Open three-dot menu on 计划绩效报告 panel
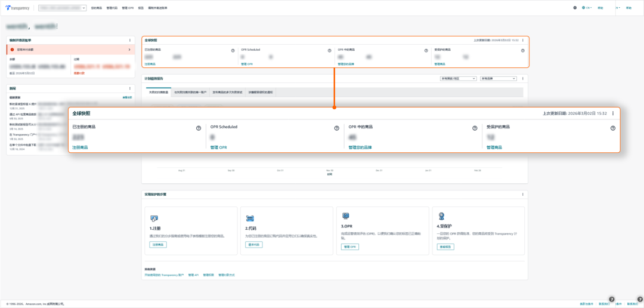This screenshot has width=644, height=308. coord(523,78)
